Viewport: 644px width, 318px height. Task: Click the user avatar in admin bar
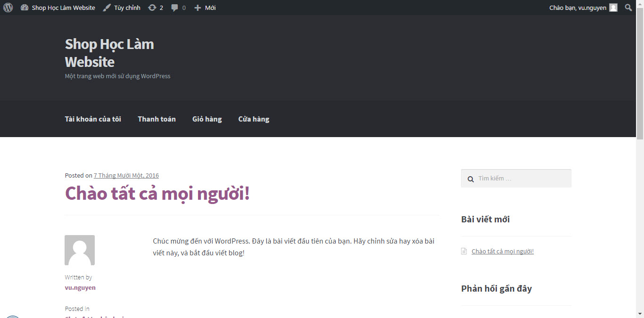coord(613,8)
